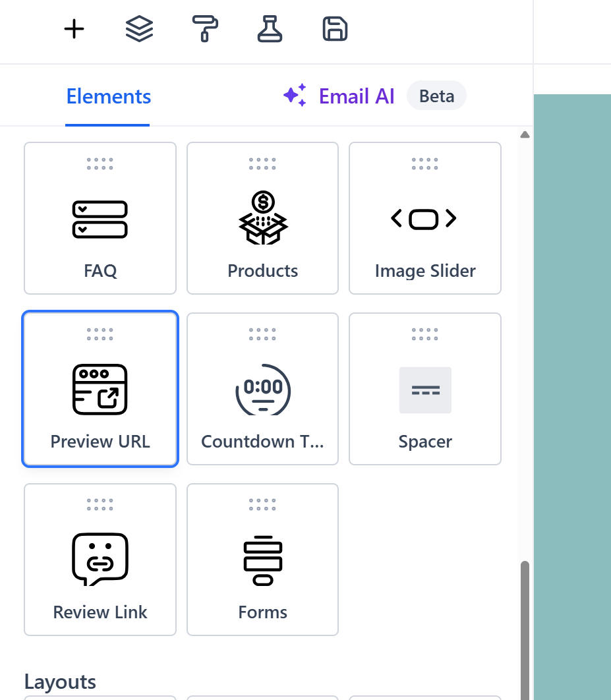611x700 pixels.
Task: Pick the Spacer element
Action: 424,389
